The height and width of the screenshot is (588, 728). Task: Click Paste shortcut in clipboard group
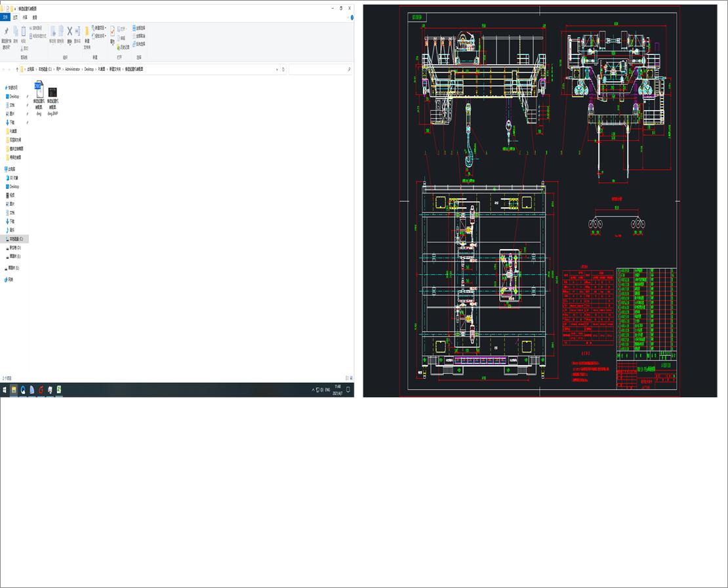[x=38, y=36]
